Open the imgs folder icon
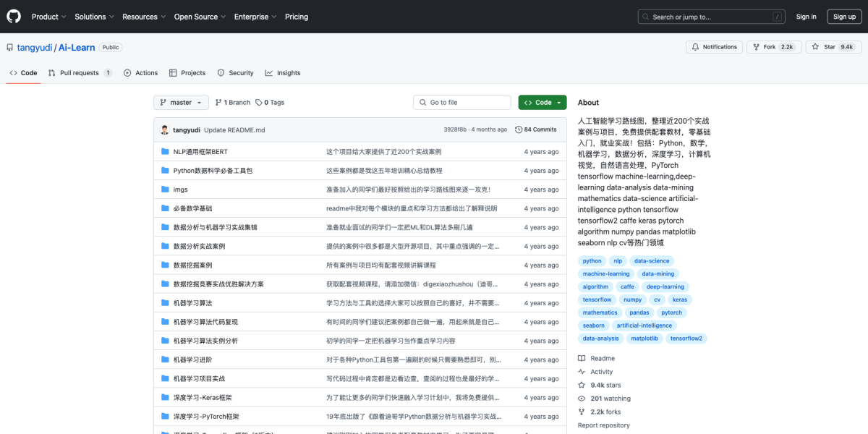 [x=164, y=190]
